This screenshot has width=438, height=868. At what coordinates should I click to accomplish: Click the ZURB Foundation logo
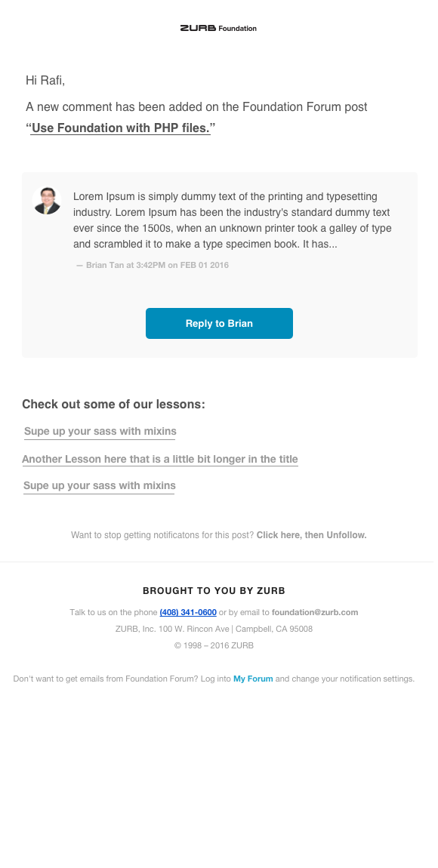coord(218,28)
